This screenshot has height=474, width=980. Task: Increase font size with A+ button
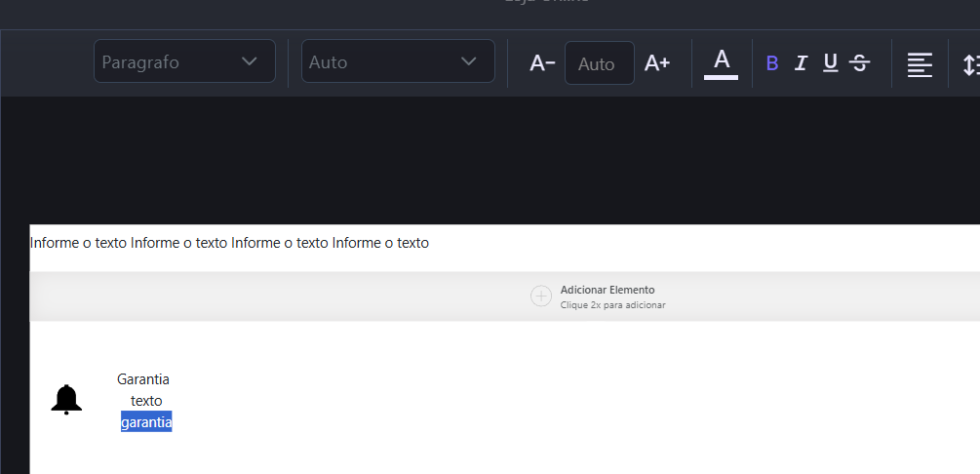657,63
